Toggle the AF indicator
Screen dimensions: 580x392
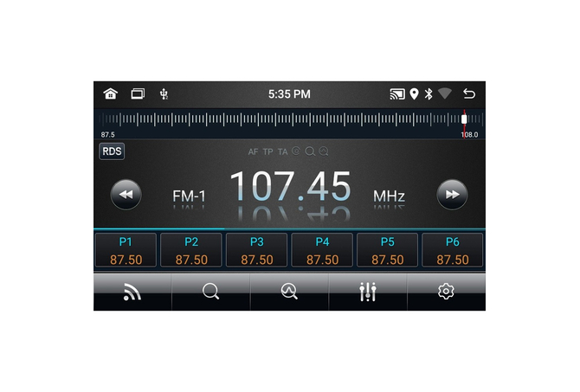click(254, 151)
